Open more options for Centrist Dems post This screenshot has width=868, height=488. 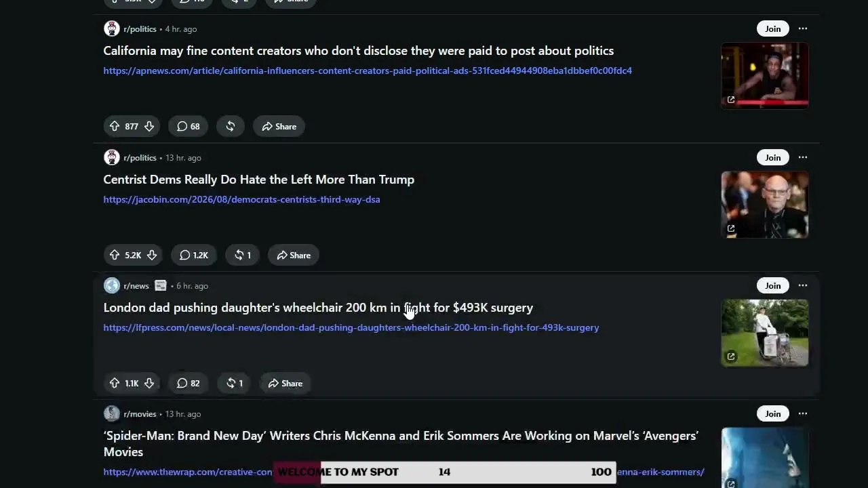point(803,157)
